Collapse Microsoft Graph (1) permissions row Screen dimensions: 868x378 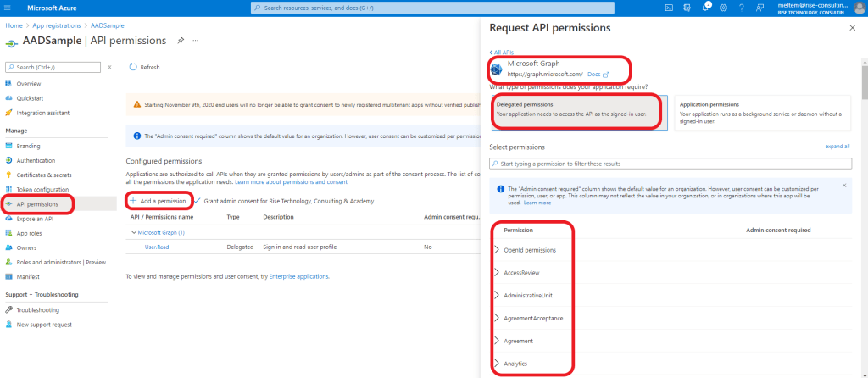click(x=133, y=232)
